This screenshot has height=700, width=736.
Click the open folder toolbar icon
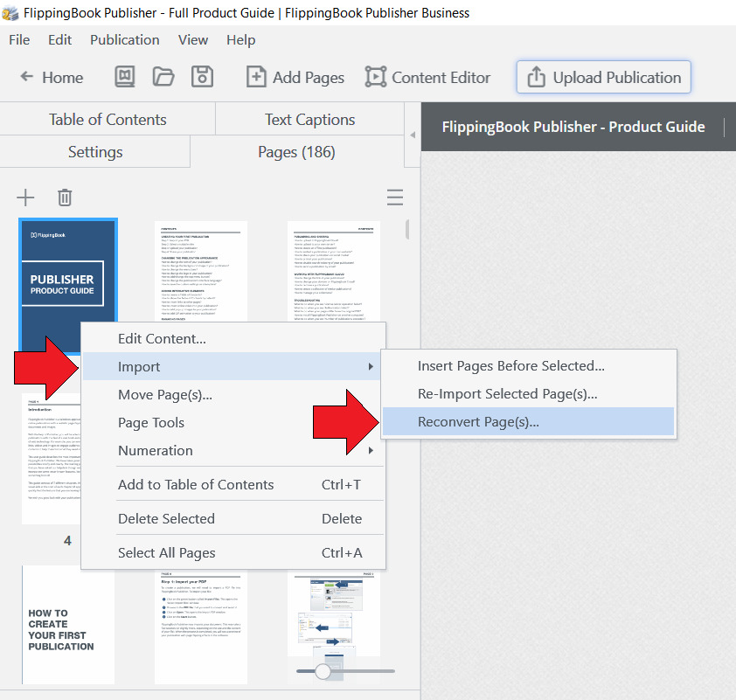click(x=163, y=77)
